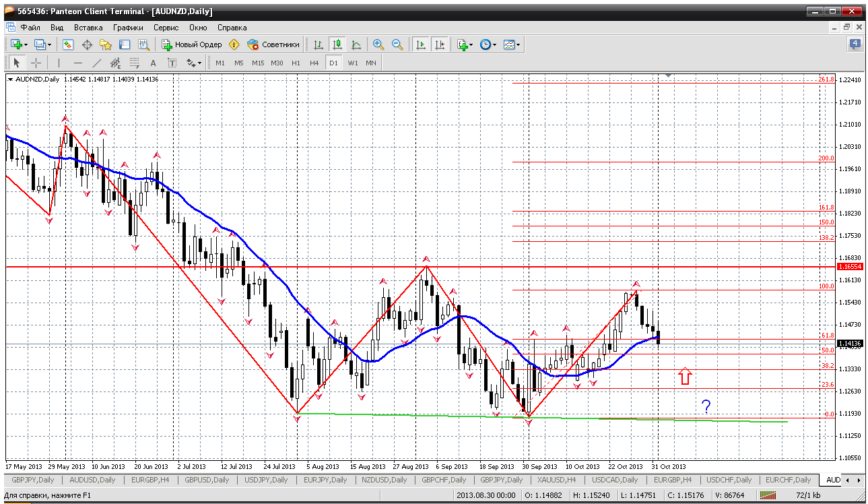Select the arrow cursor tool
This screenshot has width=868, height=504.
tap(17, 63)
